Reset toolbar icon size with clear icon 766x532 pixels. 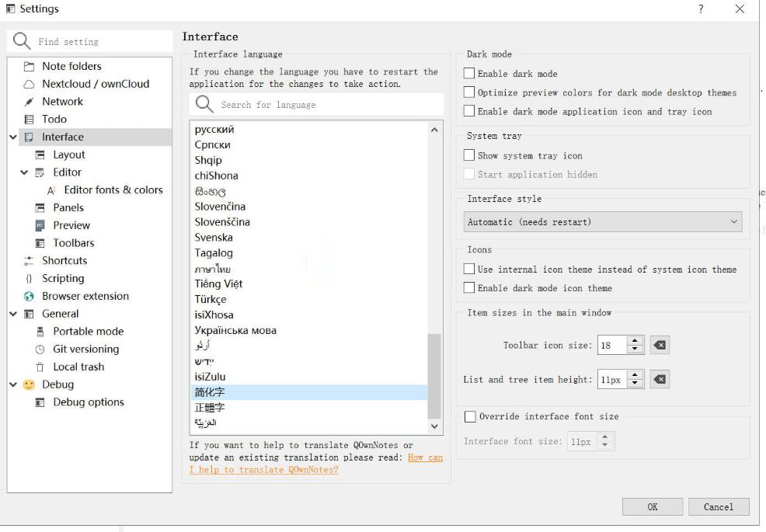point(660,345)
